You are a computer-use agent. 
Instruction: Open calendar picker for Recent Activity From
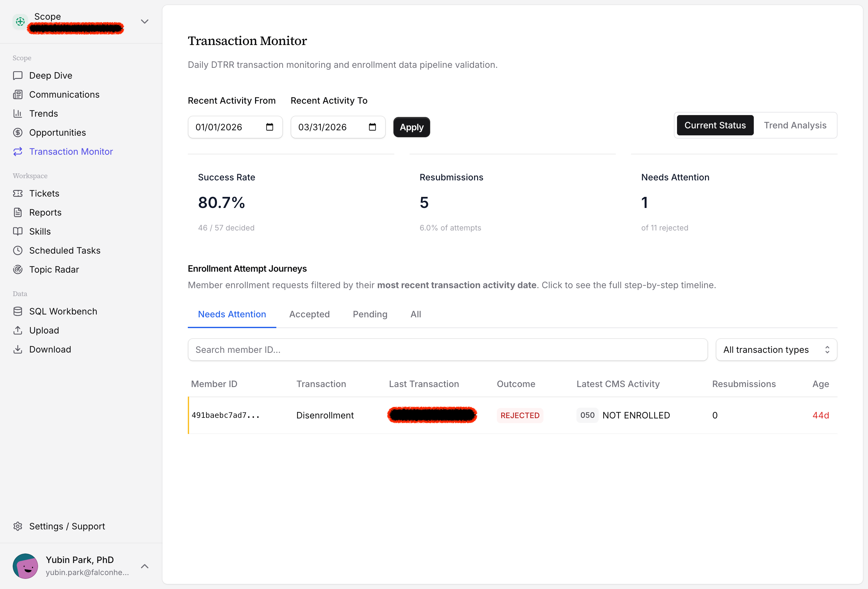coord(269,127)
